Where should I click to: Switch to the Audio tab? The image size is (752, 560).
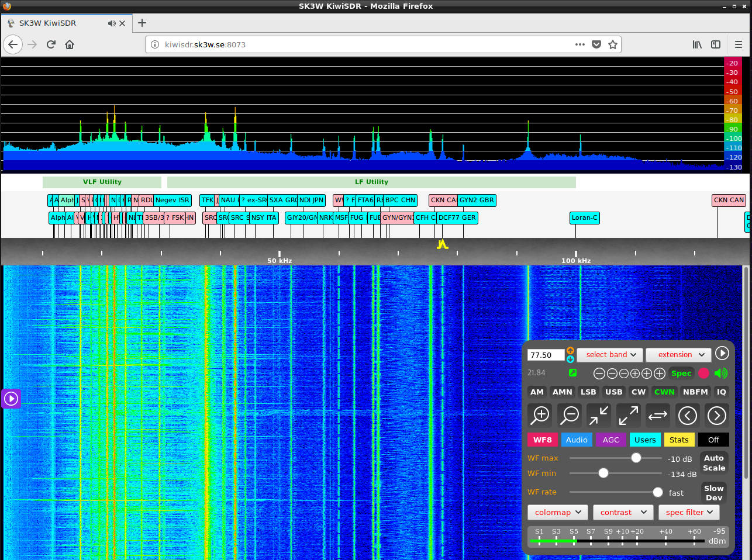(x=576, y=440)
